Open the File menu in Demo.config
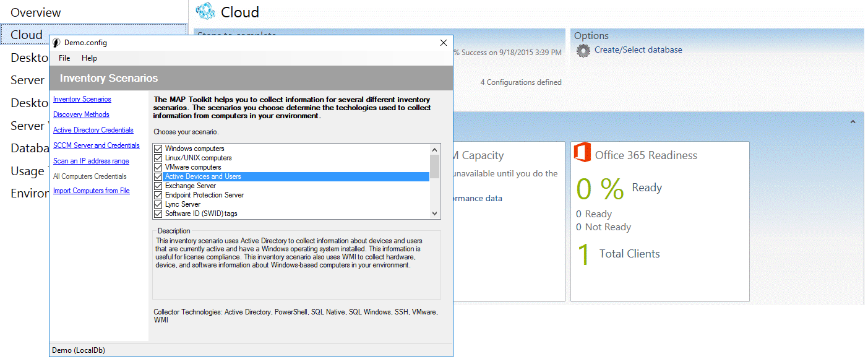 click(64, 58)
